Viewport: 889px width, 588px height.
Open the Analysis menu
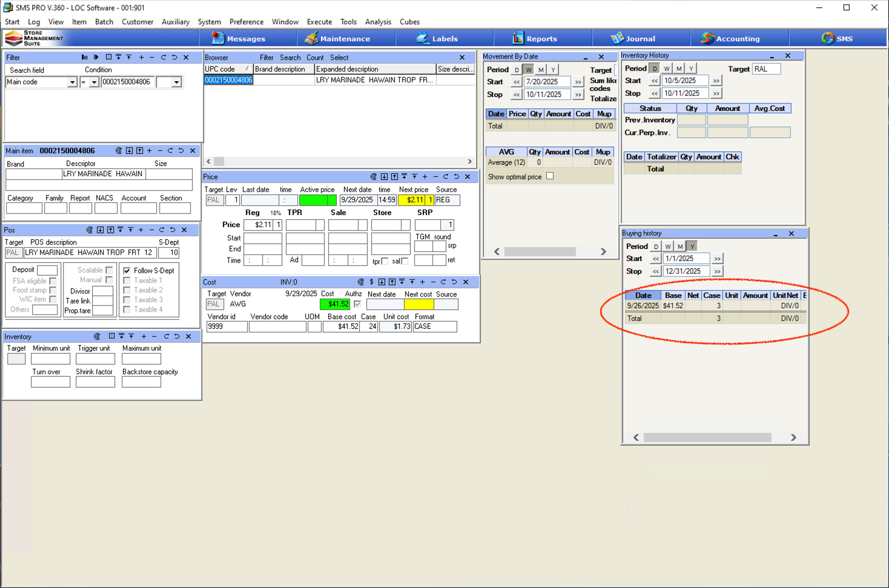pyautogui.click(x=378, y=22)
